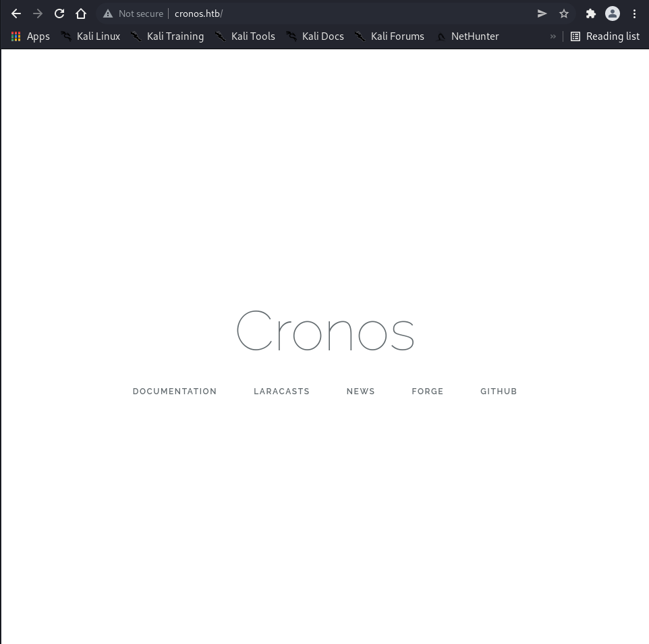Viewport: 649px width, 644px height.
Task: Open the Apps bookmark shortcut
Action: pyautogui.click(x=30, y=36)
